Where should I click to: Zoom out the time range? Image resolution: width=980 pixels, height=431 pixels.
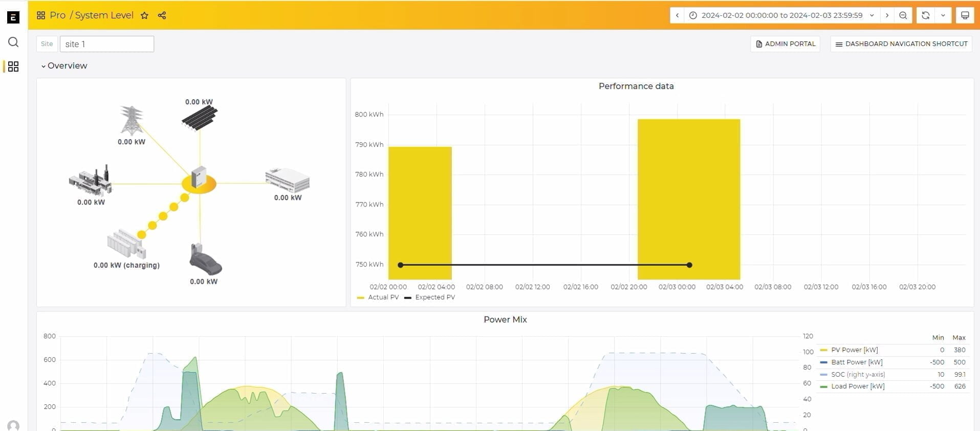(x=903, y=15)
